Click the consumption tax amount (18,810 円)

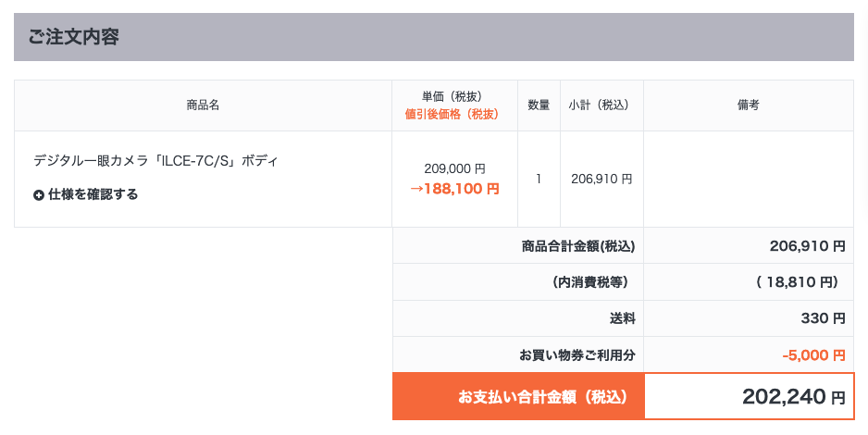click(798, 282)
